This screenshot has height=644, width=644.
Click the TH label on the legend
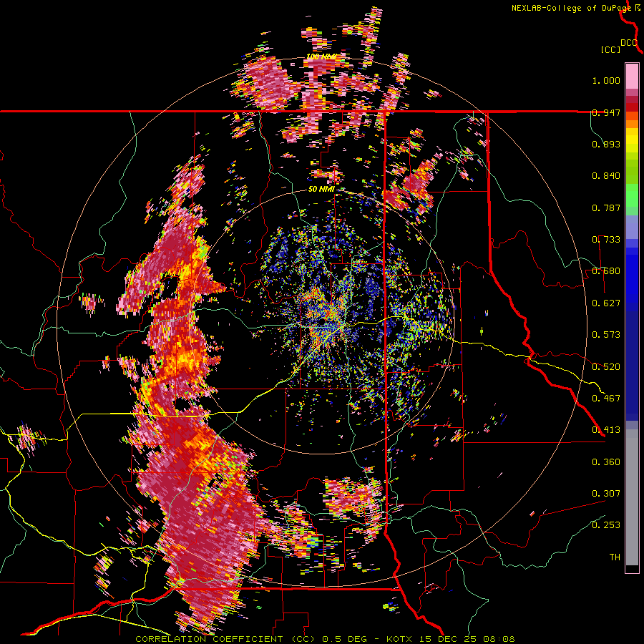tap(615, 557)
